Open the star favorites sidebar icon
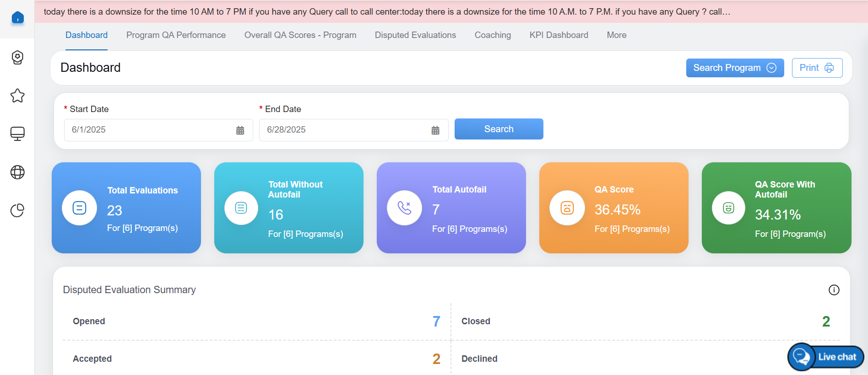The width and height of the screenshot is (868, 375). [x=17, y=96]
